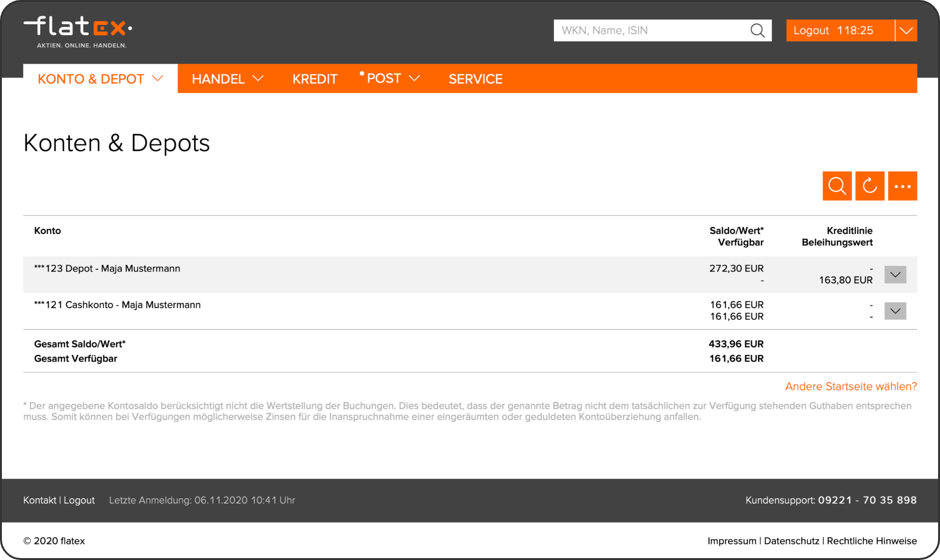The height and width of the screenshot is (560, 940).
Task: Click the footer Logout link
Action: click(79, 500)
